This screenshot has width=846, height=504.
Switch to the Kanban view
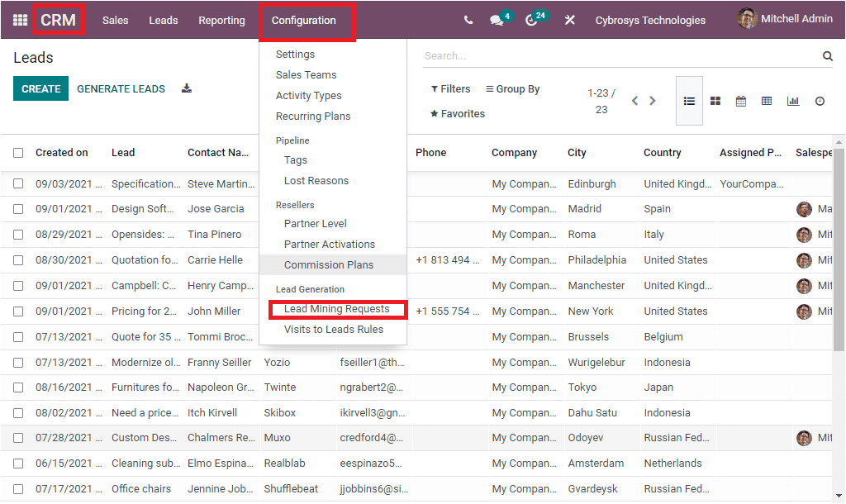[715, 100]
